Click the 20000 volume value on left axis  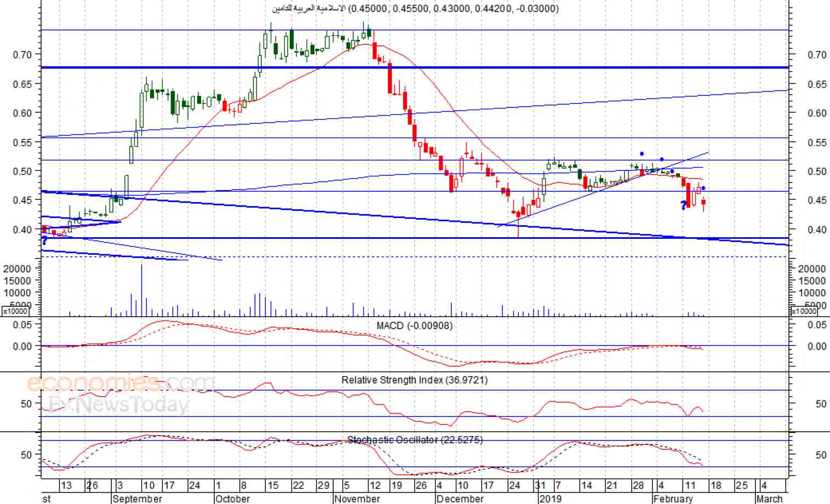(18, 268)
